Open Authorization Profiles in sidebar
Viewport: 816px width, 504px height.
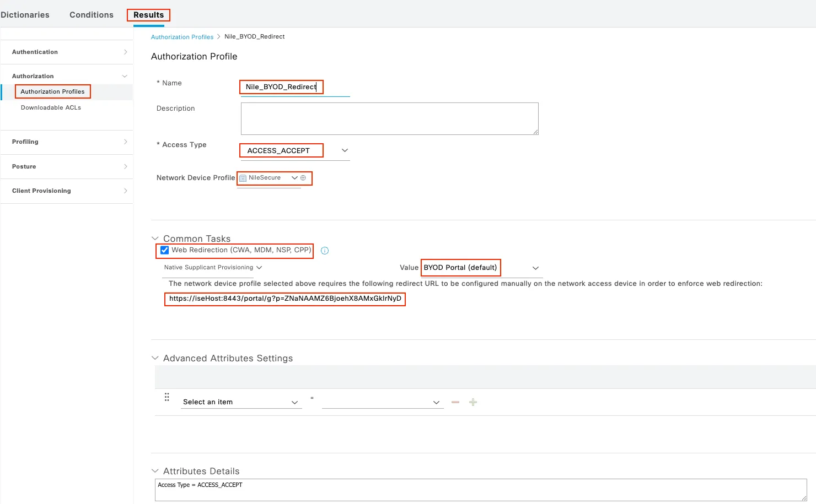(x=53, y=91)
